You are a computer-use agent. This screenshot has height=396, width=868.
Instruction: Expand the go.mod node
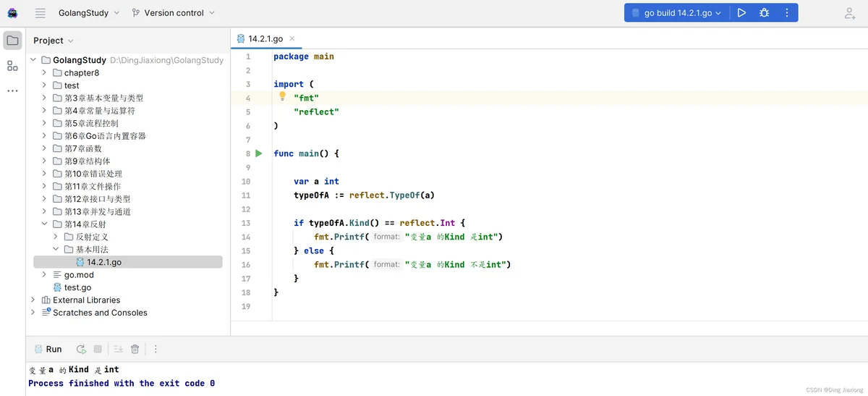pos(44,274)
